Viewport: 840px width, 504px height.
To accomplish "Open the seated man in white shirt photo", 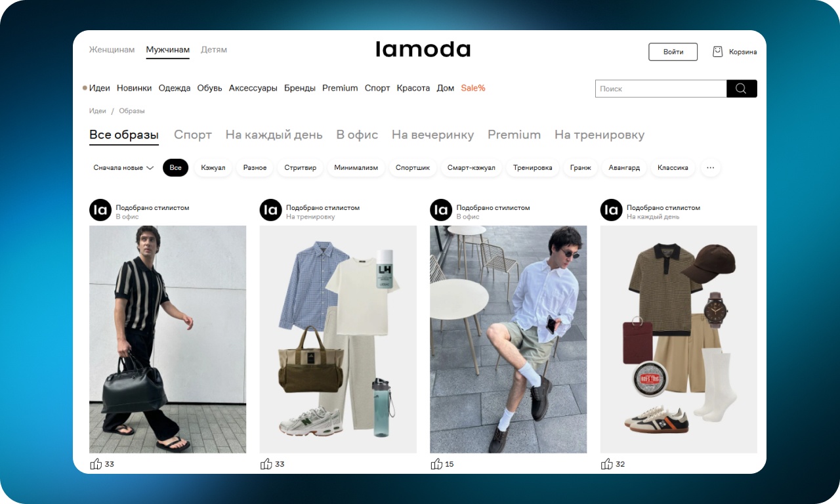I will tap(509, 339).
